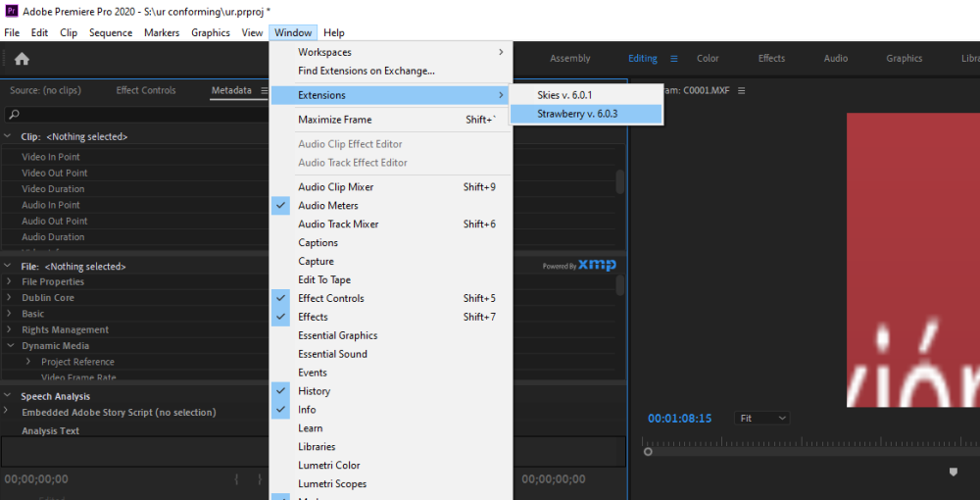The width and height of the screenshot is (980, 500).
Task: Open the View menu
Action: (253, 32)
